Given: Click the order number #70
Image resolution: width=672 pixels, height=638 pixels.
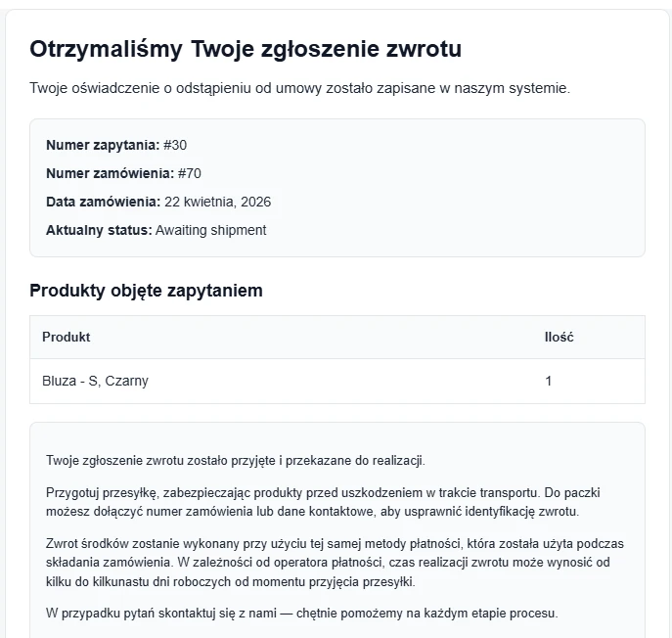Looking at the screenshot, I should pos(190,173).
